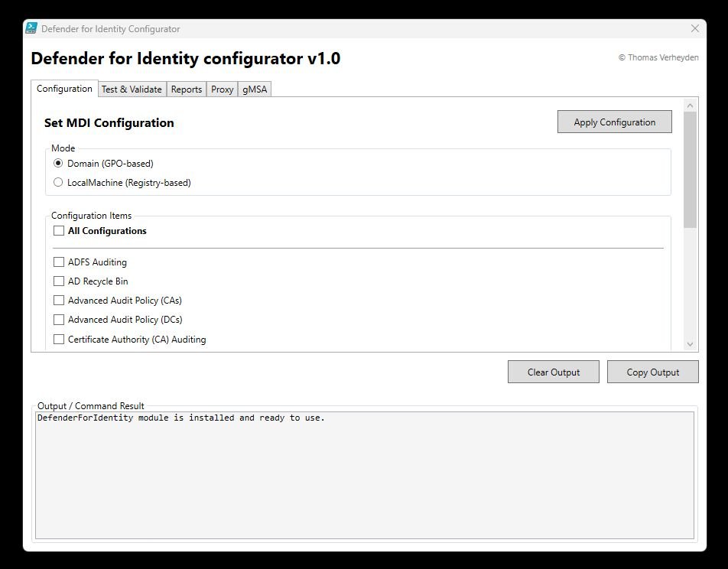Viewport: 728px width, 569px height.
Task: Copy the output text
Action: tap(652, 372)
